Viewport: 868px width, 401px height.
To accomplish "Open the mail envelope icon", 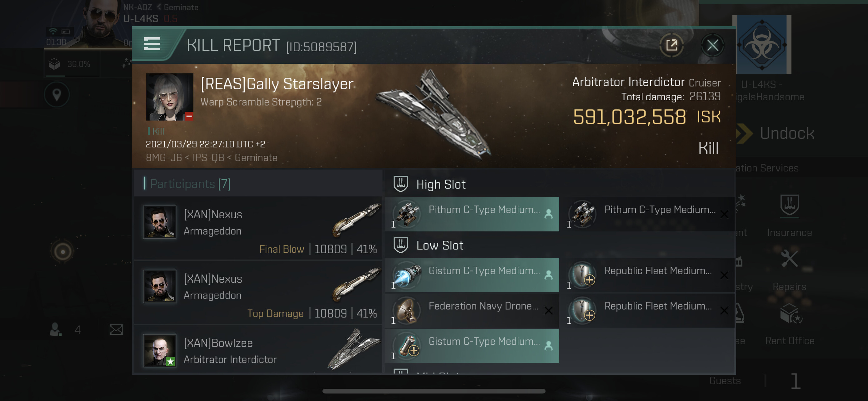I will 116,329.
